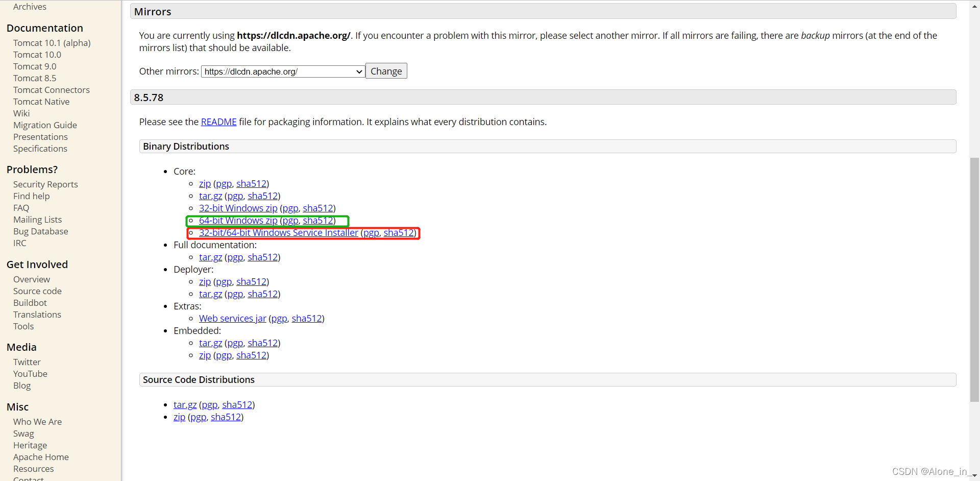Go to Tomcat Connectors page
Screen dimensions: 980x481
(52, 90)
